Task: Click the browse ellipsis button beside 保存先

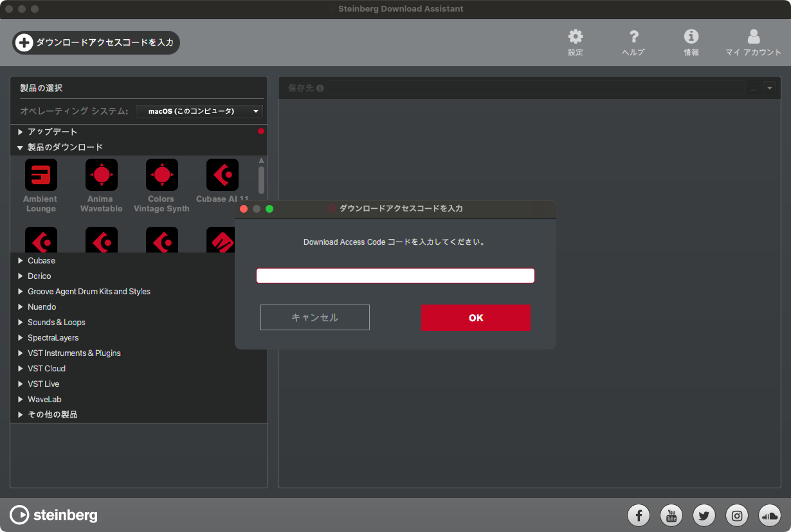Action: pos(754,88)
